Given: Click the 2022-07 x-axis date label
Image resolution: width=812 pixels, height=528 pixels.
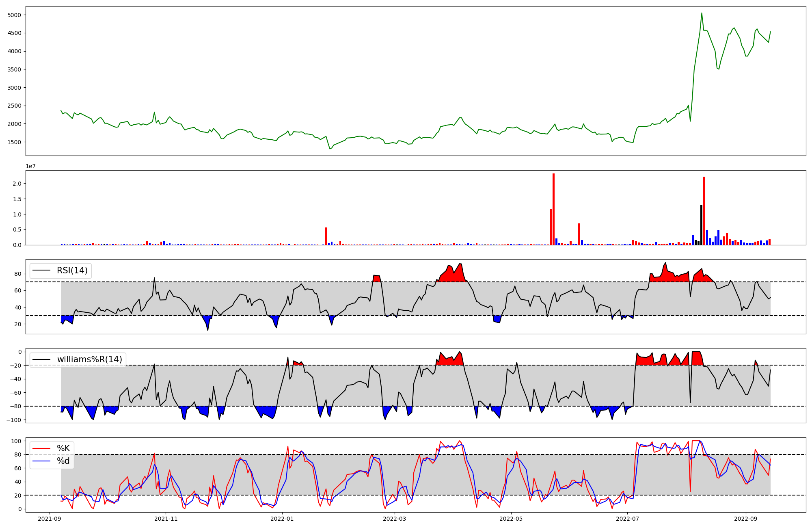Looking at the screenshot, I should pos(627,519).
